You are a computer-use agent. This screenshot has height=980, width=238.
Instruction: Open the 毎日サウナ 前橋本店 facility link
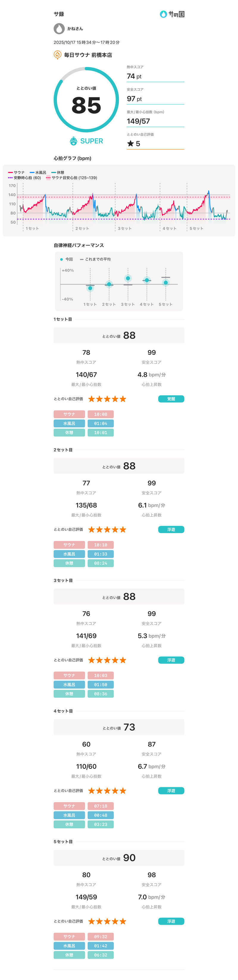pyautogui.click(x=88, y=55)
